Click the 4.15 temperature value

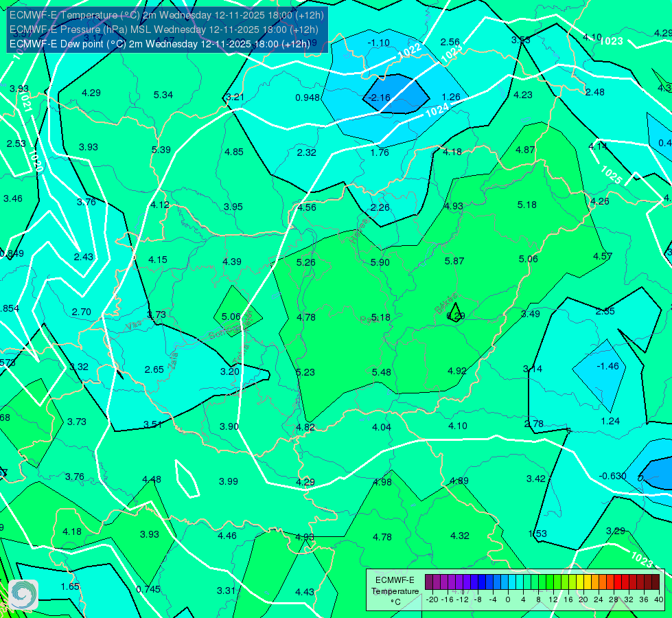(x=158, y=260)
